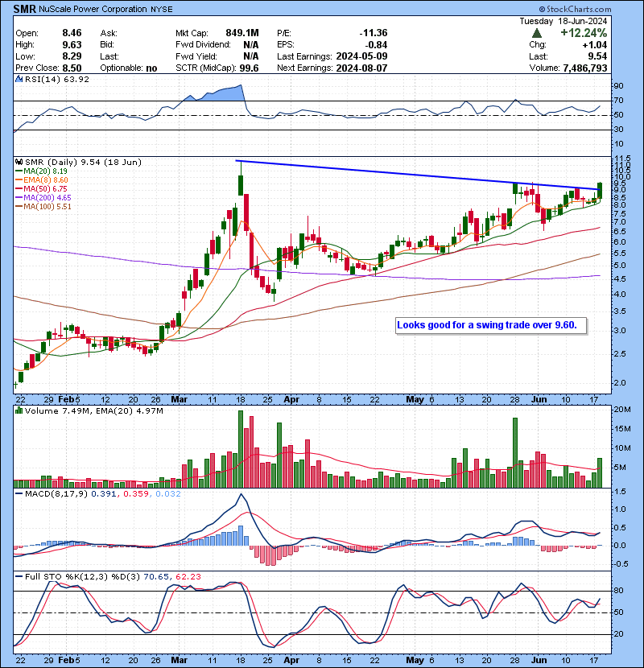Click the Mkt Cap value 849.1M
The height and width of the screenshot is (668, 644).
click(242, 33)
